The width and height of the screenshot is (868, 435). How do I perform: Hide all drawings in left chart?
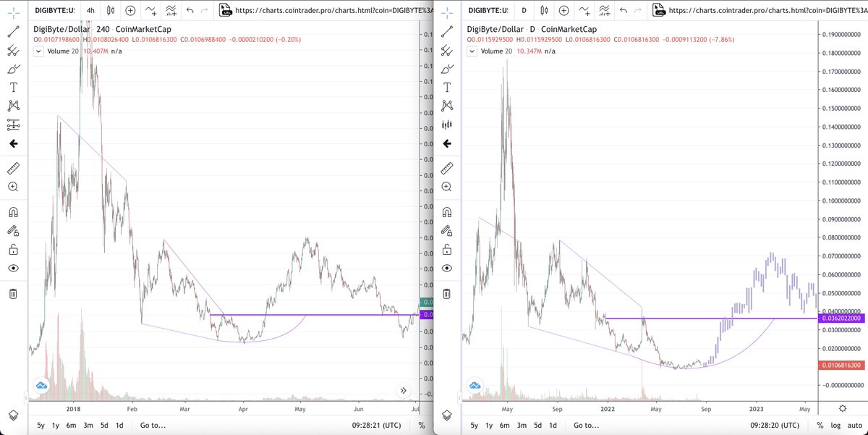[13, 268]
